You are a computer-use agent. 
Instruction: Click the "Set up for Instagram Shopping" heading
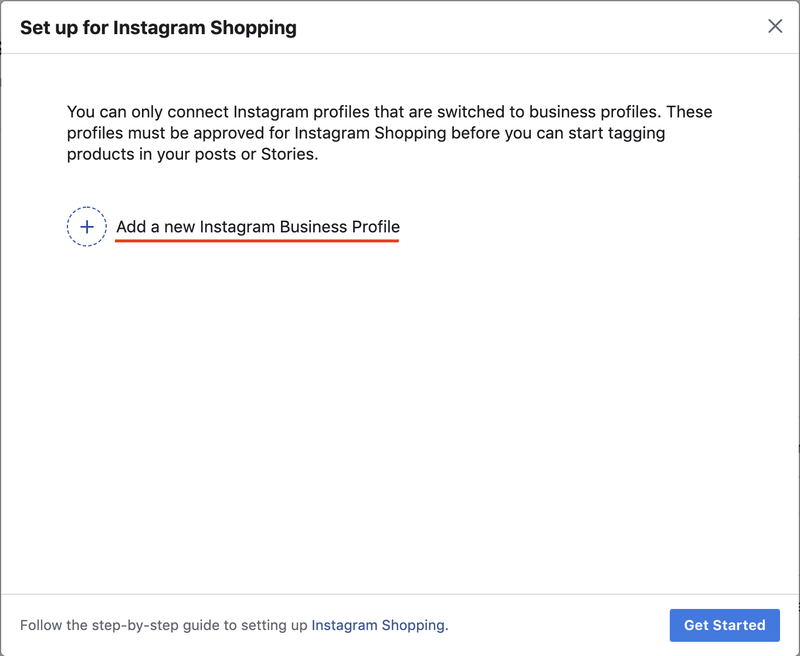click(158, 27)
